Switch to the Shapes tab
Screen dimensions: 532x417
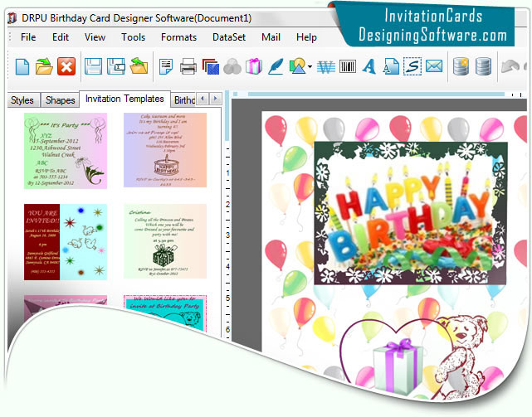(x=60, y=100)
